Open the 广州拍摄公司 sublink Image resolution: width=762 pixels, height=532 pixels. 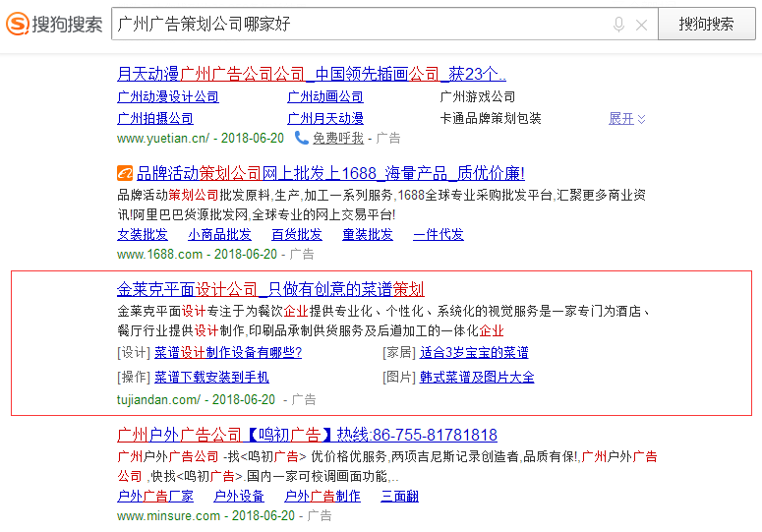(155, 118)
